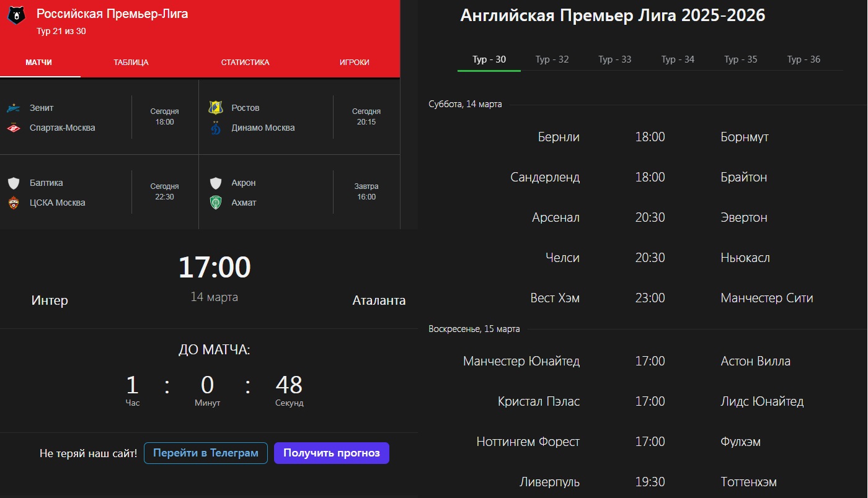Click the Российская Премьер-Лига title
This screenshot has width=868, height=498.
pos(112,14)
